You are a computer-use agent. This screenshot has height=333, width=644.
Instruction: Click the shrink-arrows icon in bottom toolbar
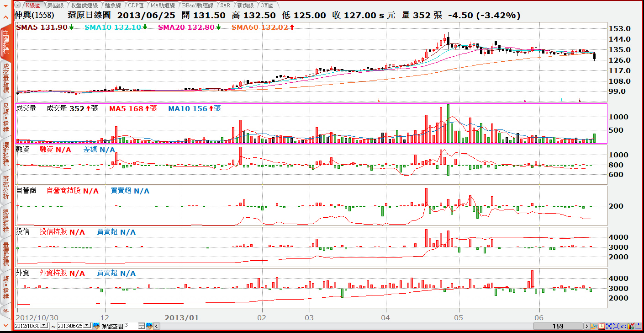point(609,326)
